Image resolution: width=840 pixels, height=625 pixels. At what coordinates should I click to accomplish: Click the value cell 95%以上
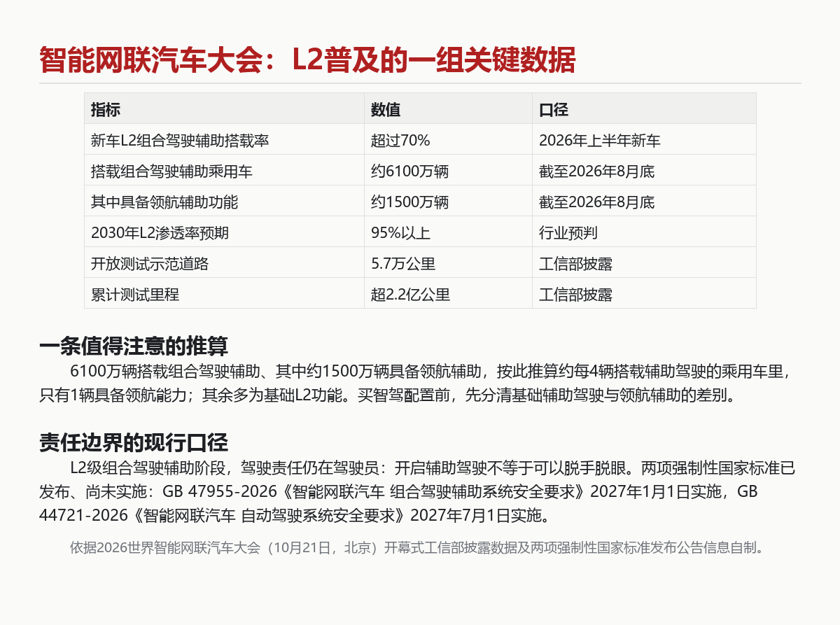pyautogui.click(x=448, y=232)
